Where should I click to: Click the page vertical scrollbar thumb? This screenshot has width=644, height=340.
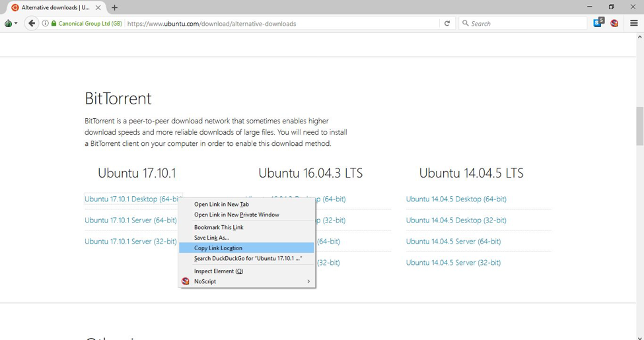click(x=640, y=125)
